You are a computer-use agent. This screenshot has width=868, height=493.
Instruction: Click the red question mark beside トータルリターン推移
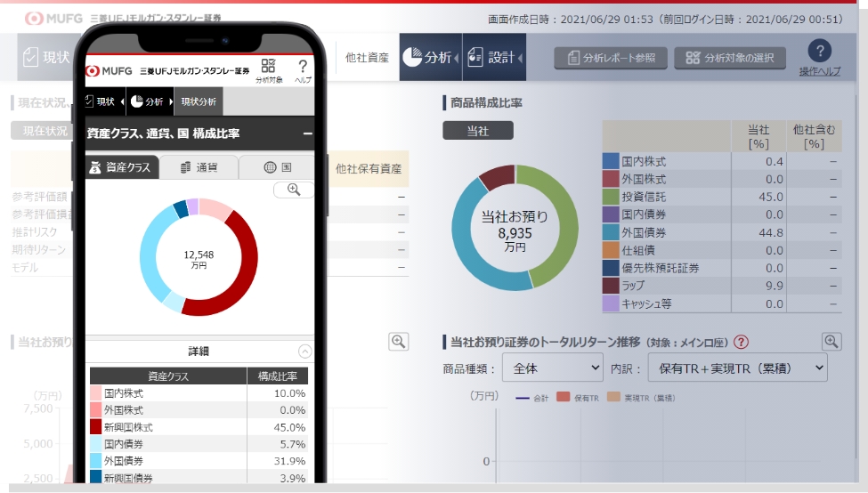(741, 342)
